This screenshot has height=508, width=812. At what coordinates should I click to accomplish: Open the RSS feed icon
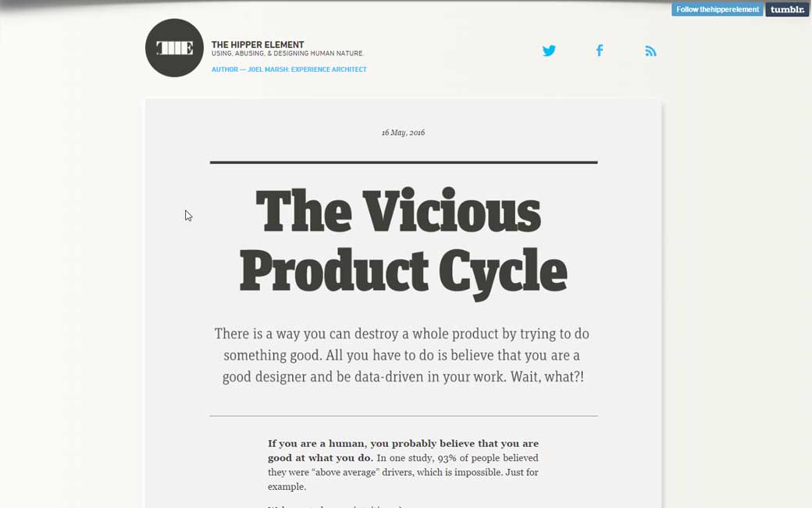(x=650, y=51)
